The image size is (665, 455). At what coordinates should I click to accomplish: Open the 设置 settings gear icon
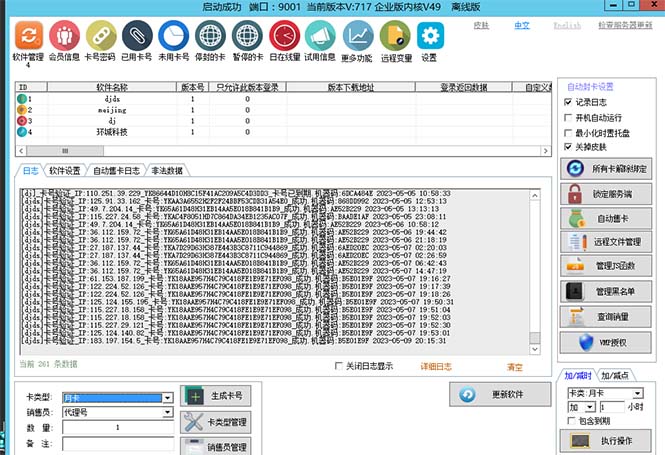pos(429,36)
